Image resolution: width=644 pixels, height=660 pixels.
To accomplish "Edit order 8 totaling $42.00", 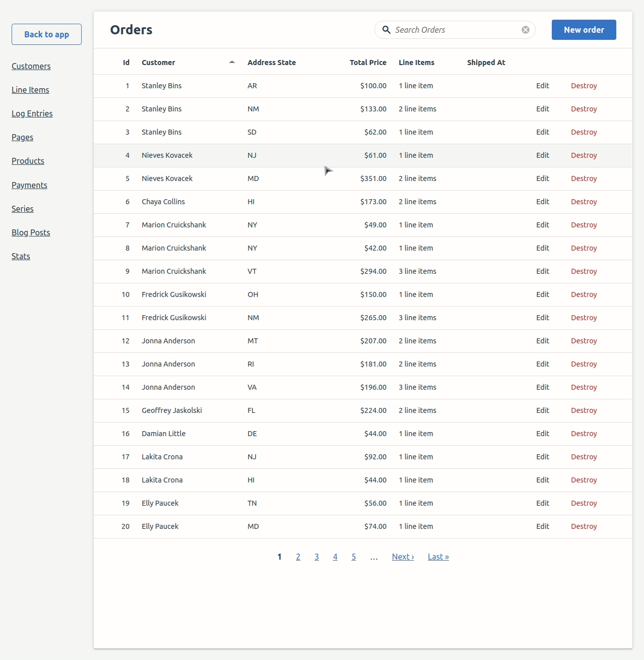I will click(543, 248).
